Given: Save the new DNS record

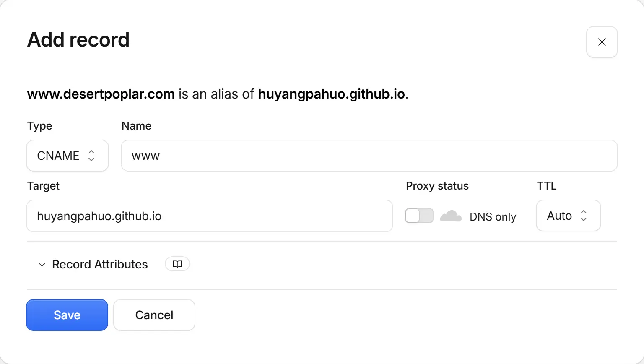Looking at the screenshot, I should 67,315.
